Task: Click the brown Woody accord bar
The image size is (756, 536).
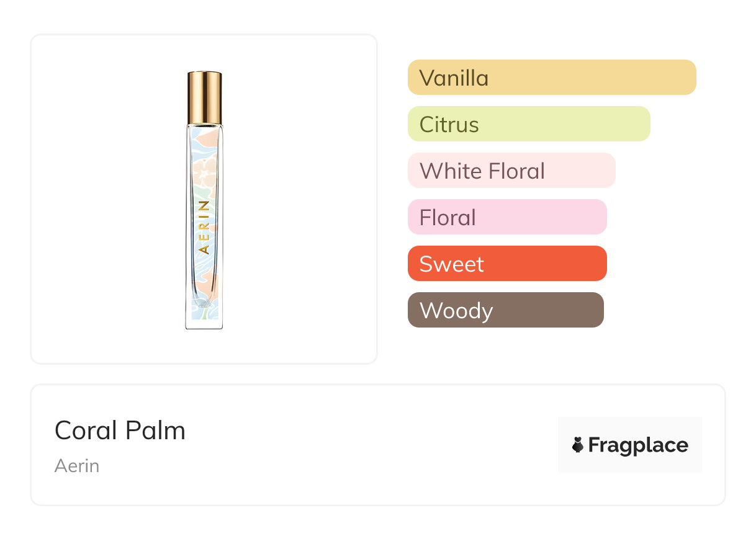Action: coord(505,310)
